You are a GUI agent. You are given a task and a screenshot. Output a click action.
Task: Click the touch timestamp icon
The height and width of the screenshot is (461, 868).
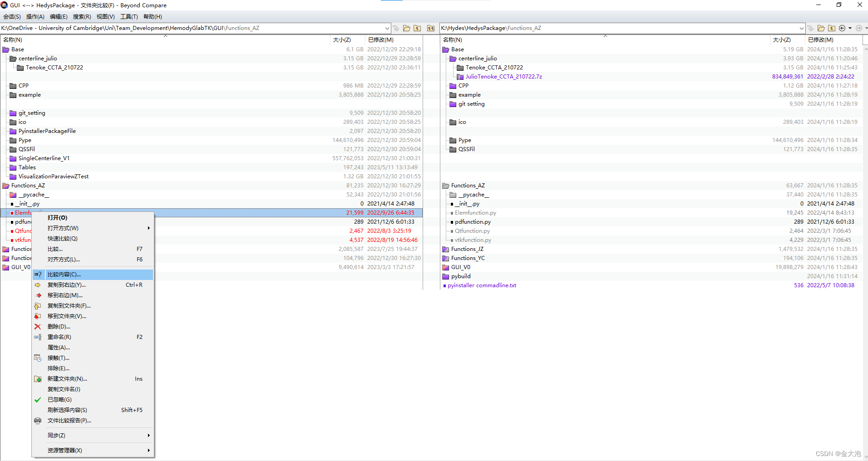pos(38,358)
